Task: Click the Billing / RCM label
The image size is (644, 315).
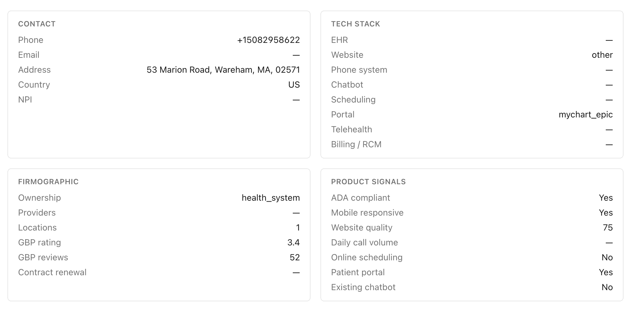Action: click(x=356, y=144)
